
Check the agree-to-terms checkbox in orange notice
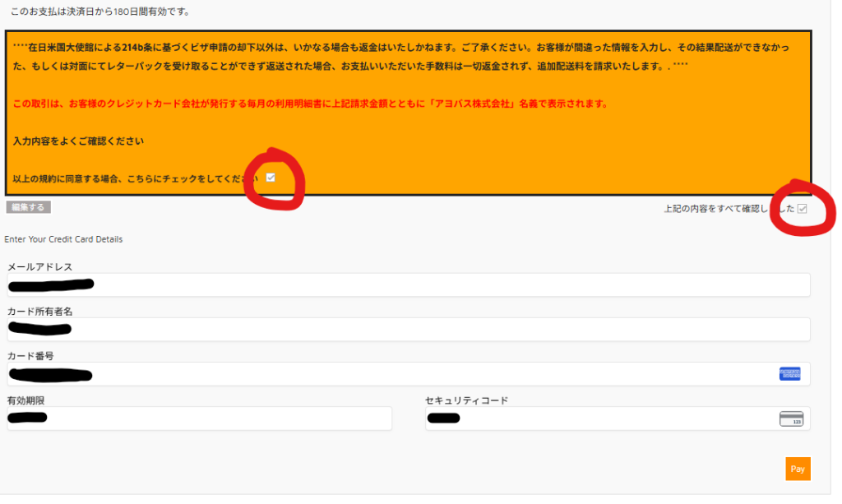(x=271, y=178)
